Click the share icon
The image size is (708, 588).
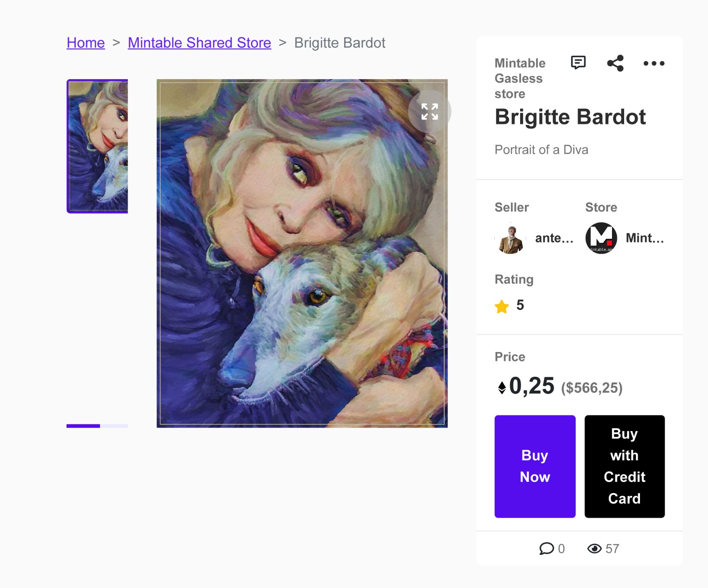(x=615, y=63)
